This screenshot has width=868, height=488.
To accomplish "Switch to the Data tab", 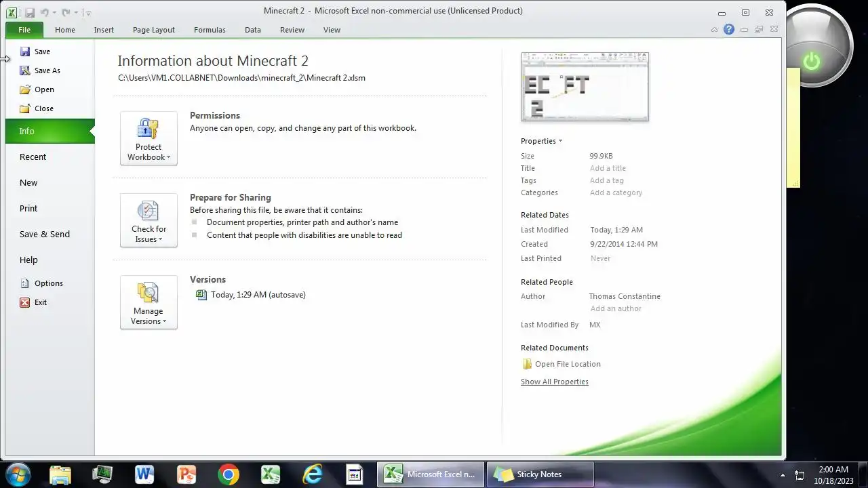I will 253,30.
